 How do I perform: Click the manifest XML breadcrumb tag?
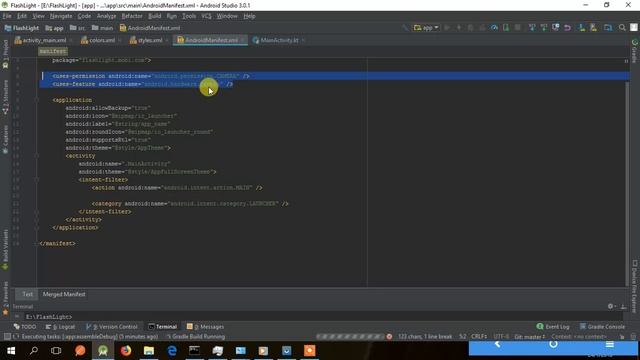point(53,51)
